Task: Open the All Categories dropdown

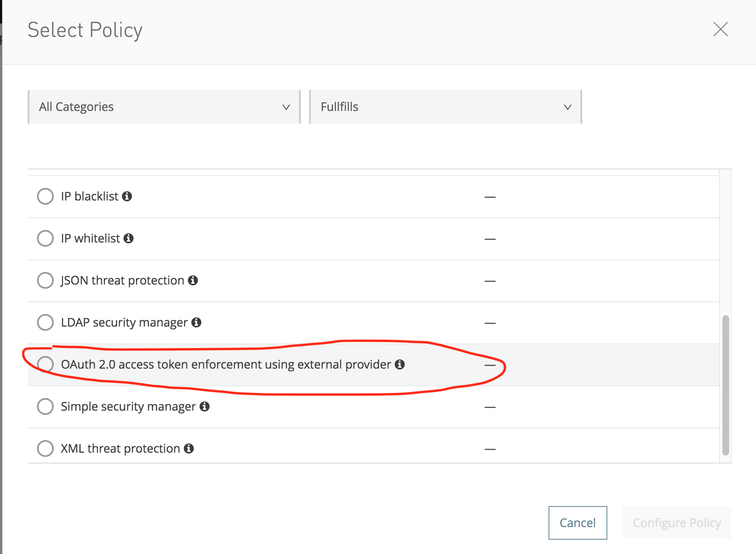Action: coord(164,107)
